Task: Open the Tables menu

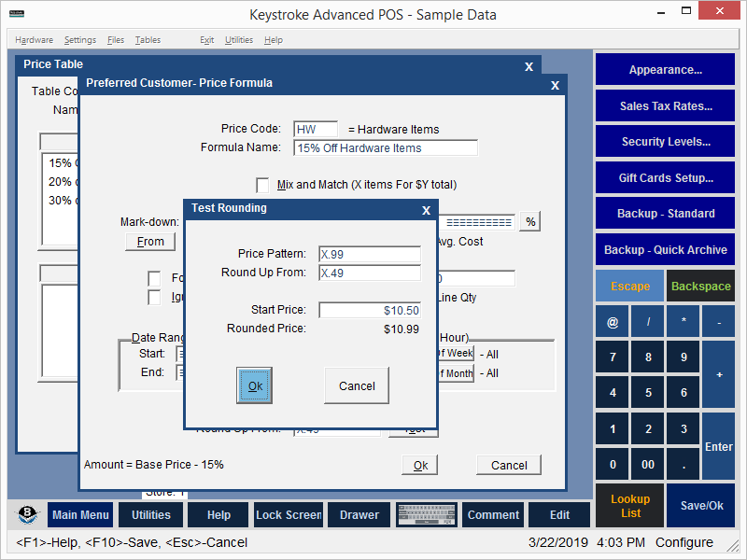Action: pyautogui.click(x=148, y=40)
